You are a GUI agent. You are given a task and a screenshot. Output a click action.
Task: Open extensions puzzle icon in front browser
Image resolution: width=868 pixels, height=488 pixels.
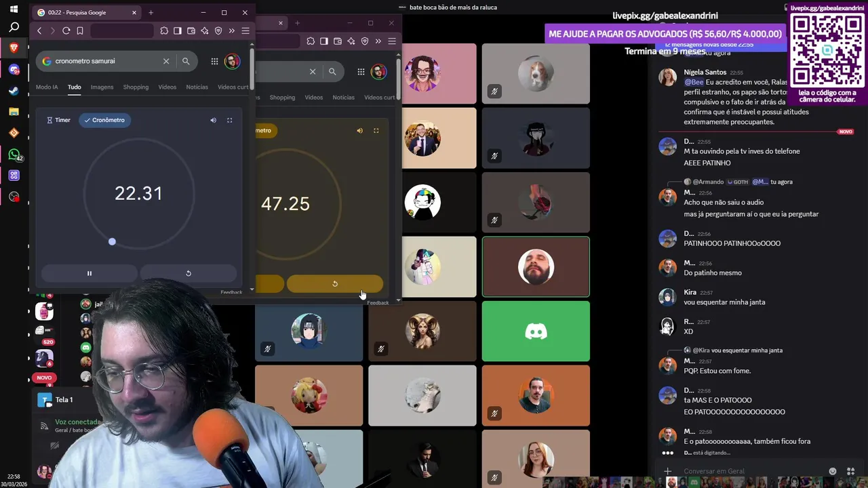click(x=164, y=30)
